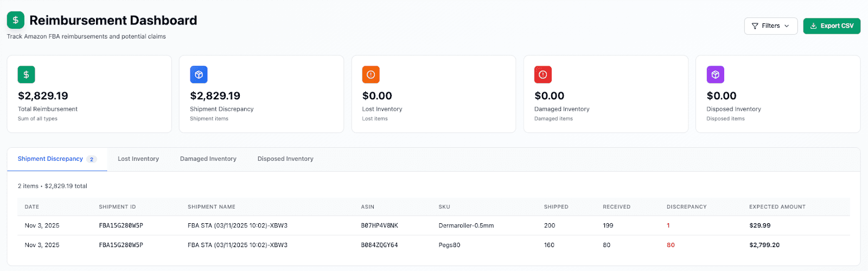Image resolution: width=868 pixels, height=271 pixels.
Task: Click the $0.00 Damaged Inventory amount
Action: [x=550, y=96]
